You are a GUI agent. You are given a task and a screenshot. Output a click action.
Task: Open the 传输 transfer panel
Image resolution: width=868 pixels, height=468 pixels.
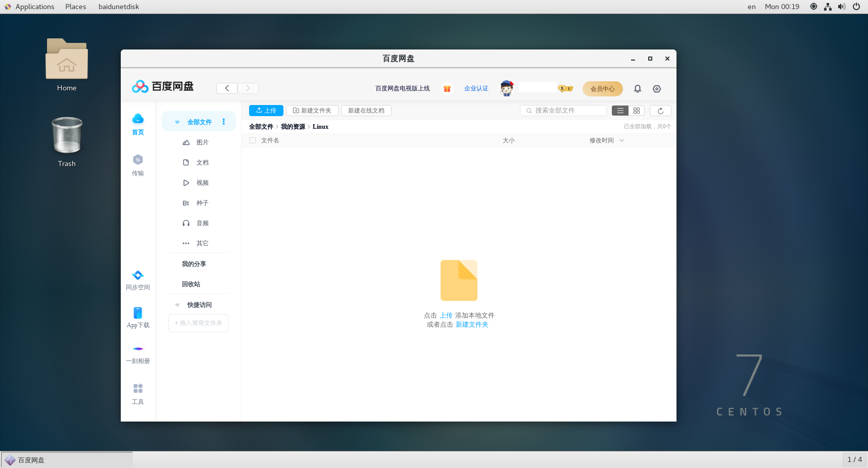tap(138, 165)
